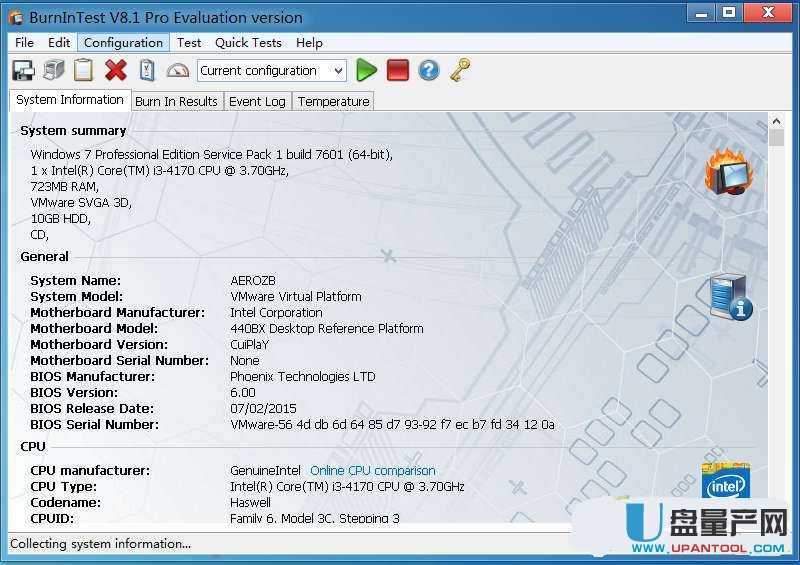Viewport: 800px width, 565px height.
Task: Open the Configuration menu
Action: pyautogui.click(x=123, y=43)
